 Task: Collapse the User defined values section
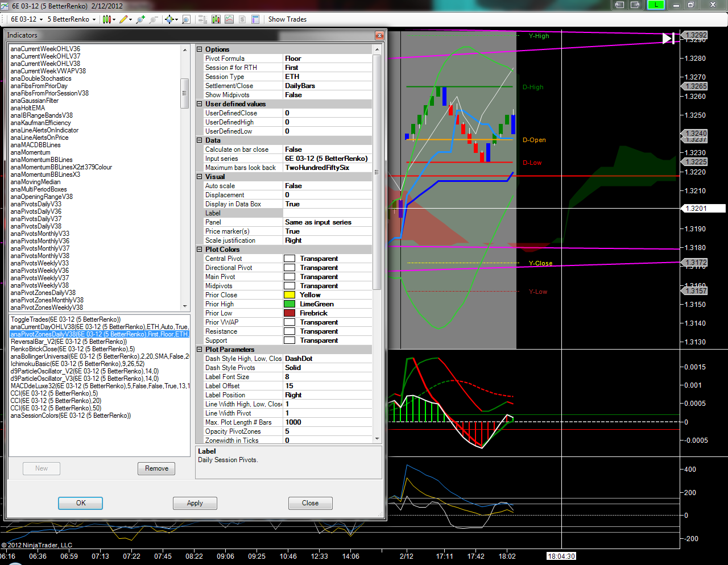tap(200, 104)
